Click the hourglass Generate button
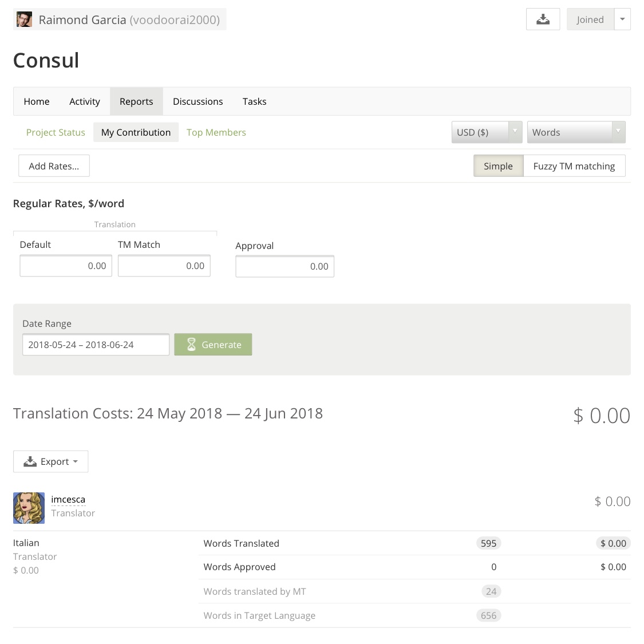The width and height of the screenshot is (644, 644). 213,345
